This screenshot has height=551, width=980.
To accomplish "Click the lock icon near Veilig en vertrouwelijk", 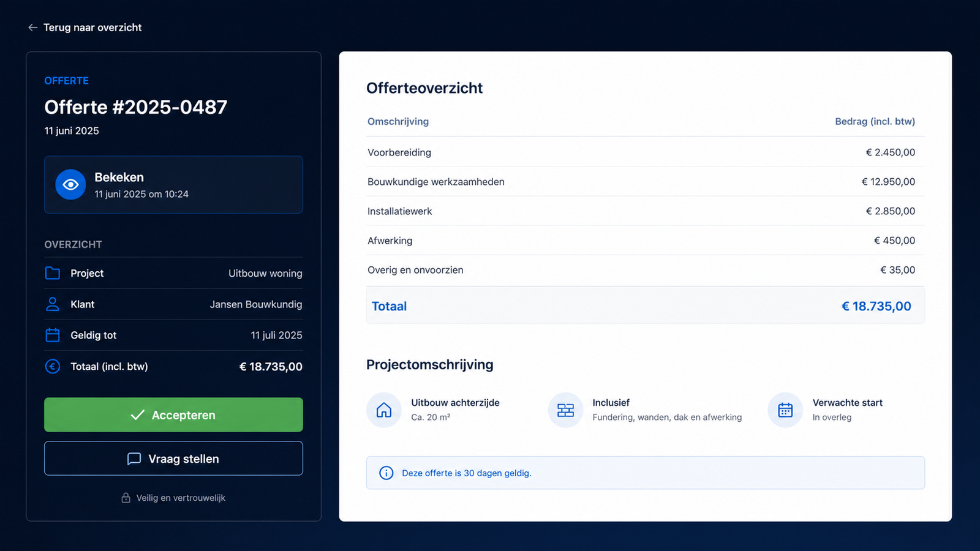I will [x=126, y=498].
